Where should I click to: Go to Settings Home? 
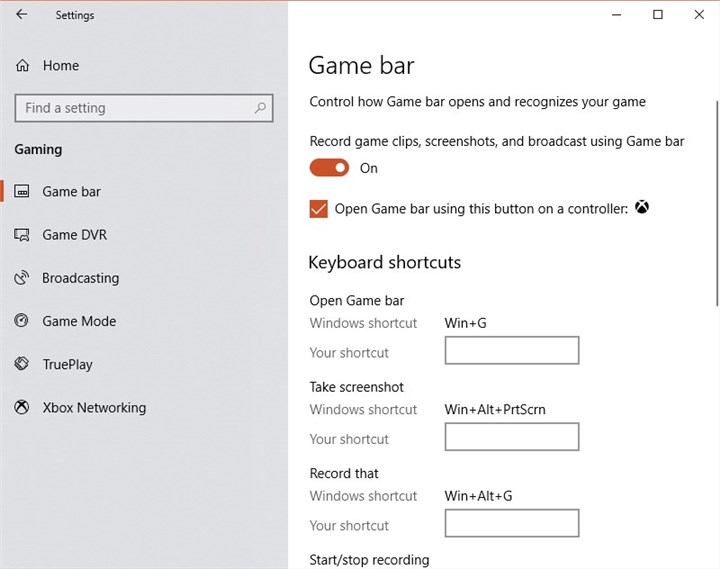click(x=61, y=66)
